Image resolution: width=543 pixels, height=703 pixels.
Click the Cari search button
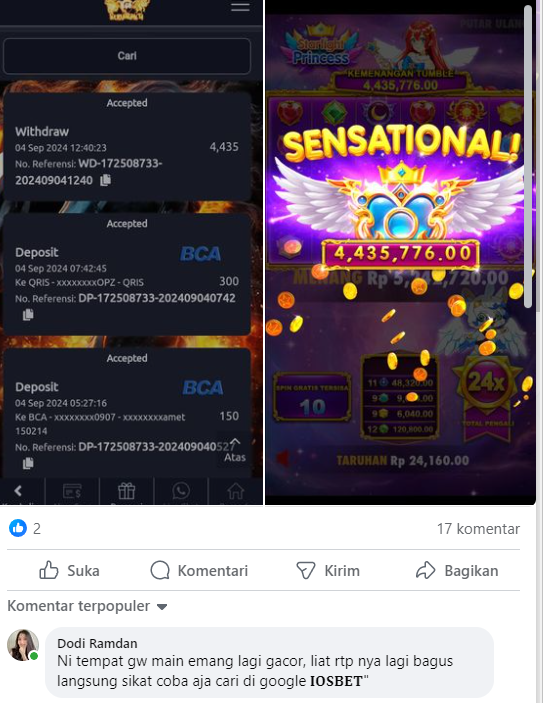127,56
